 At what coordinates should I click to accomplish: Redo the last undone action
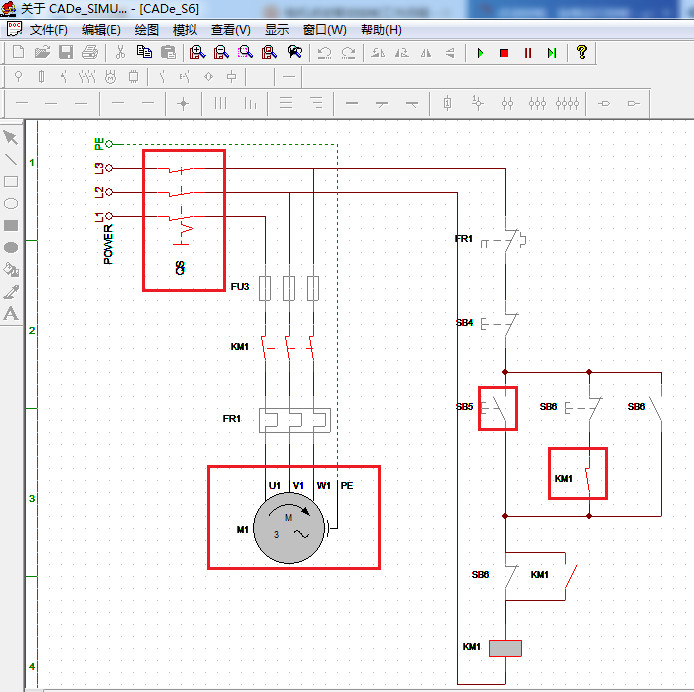pyautogui.click(x=348, y=53)
